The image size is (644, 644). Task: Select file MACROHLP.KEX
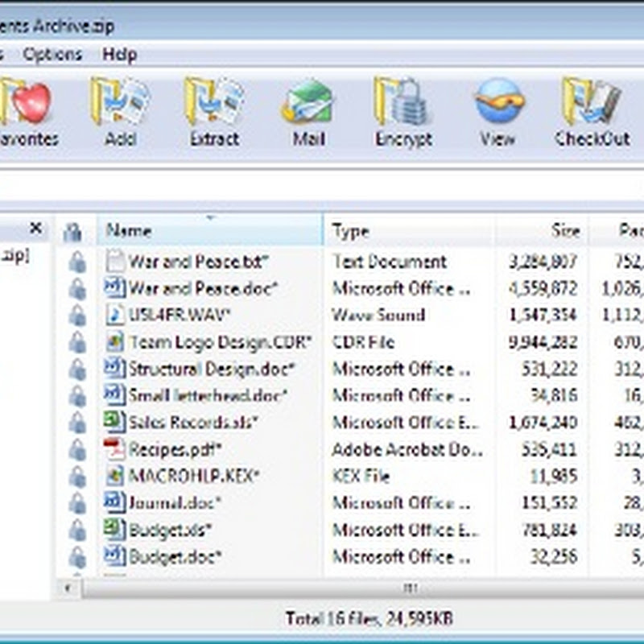click(x=194, y=477)
